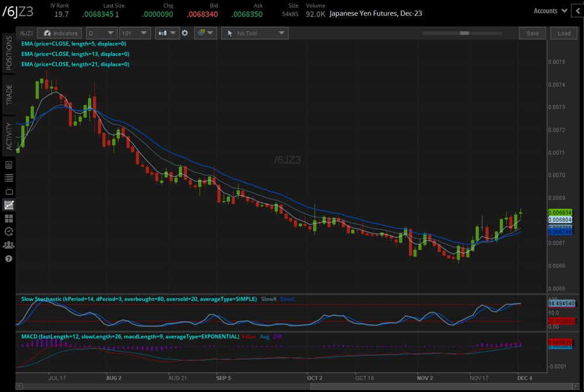Open the watchlist icon in sidebar
Screen dimensions: 584x392
pos(9,178)
